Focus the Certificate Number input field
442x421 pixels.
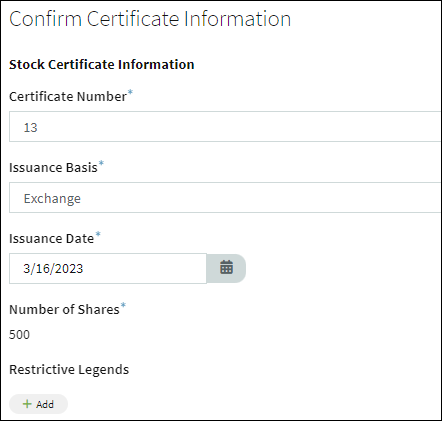[225, 127]
